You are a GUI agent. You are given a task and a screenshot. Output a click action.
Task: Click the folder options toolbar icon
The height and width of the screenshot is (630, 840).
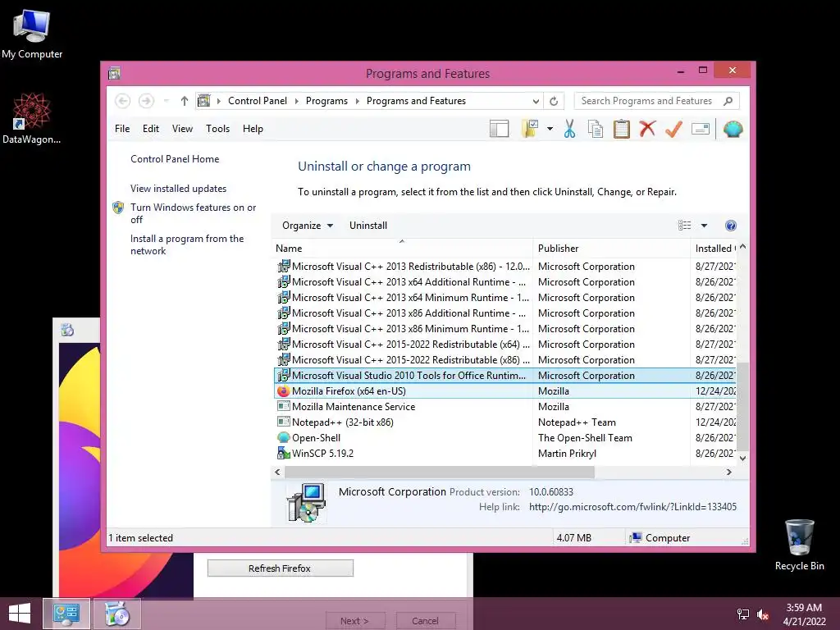(x=530, y=129)
